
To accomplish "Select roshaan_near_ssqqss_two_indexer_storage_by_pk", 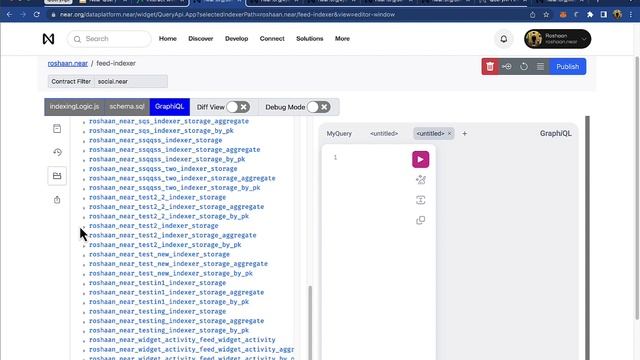I will tap(174, 188).
